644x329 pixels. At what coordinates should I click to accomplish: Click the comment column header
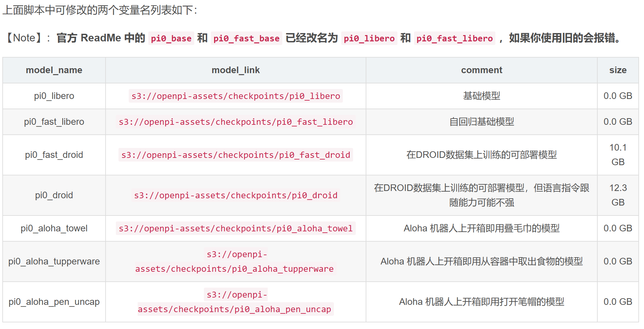(x=482, y=70)
